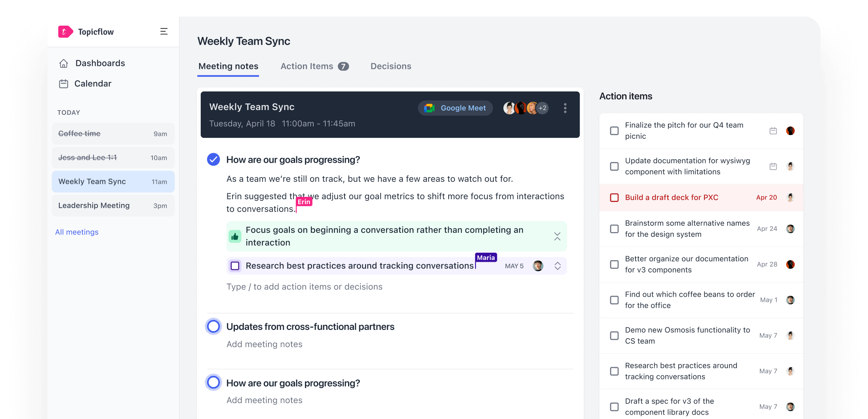868x419 pixels.
Task: Click assignee avatar for Research tracking conversations panel item
Action: [x=790, y=371]
